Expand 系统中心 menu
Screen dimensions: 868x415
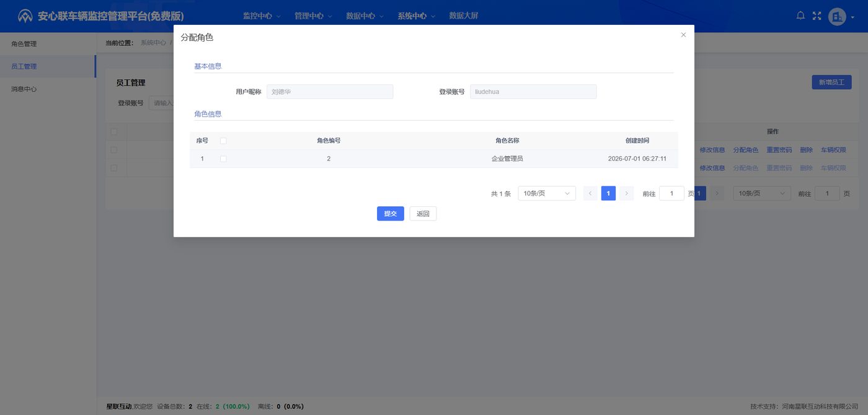coord(416,16)
